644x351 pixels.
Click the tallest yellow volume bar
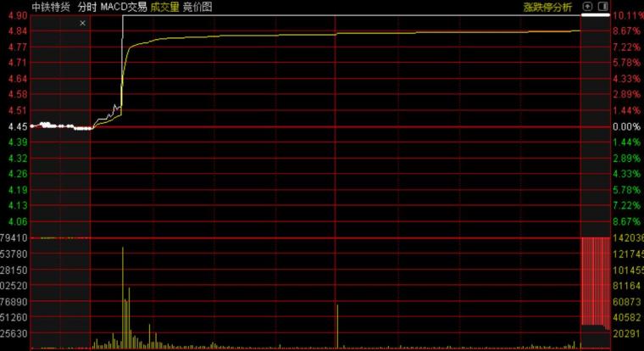coord(122,298)
